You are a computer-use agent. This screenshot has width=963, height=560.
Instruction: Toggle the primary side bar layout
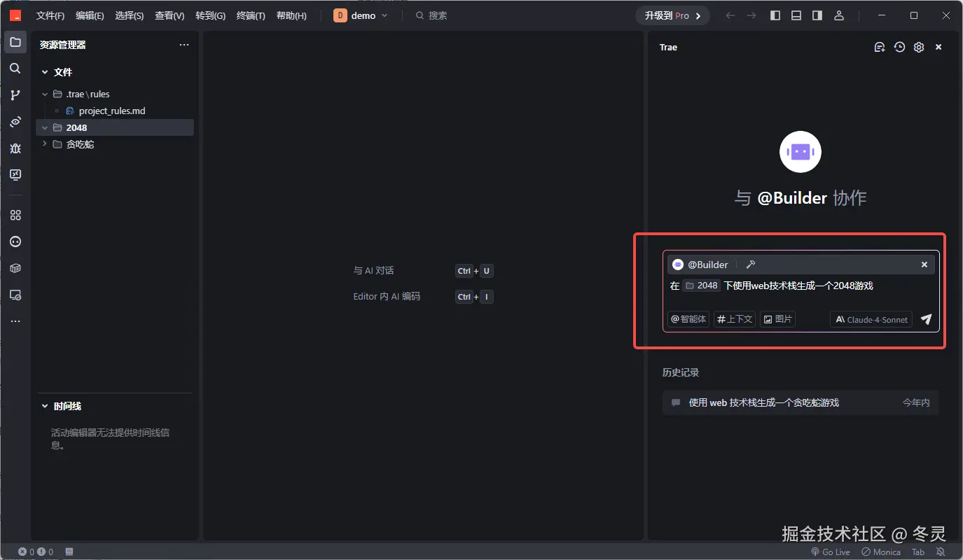pyautogui.click(x=775, y=15)
